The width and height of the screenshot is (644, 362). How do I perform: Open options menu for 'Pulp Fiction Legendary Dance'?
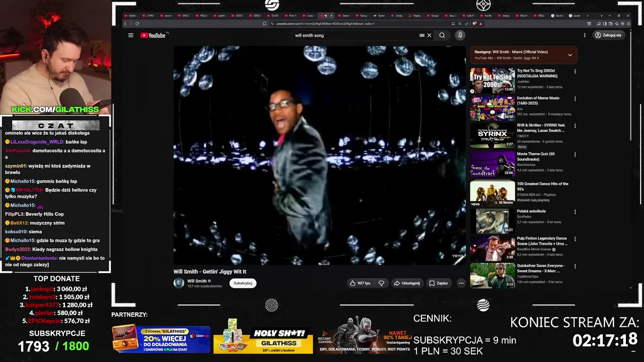575,239
